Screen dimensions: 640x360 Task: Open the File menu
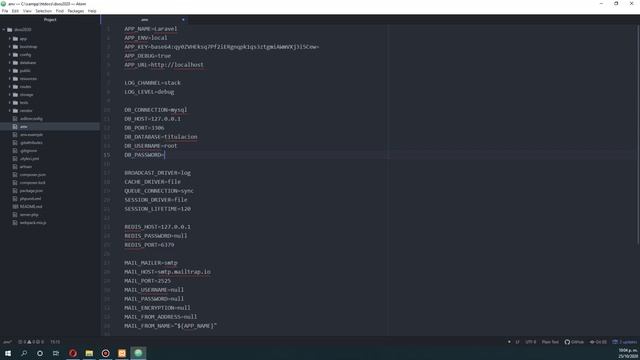[x=5, y=11]
